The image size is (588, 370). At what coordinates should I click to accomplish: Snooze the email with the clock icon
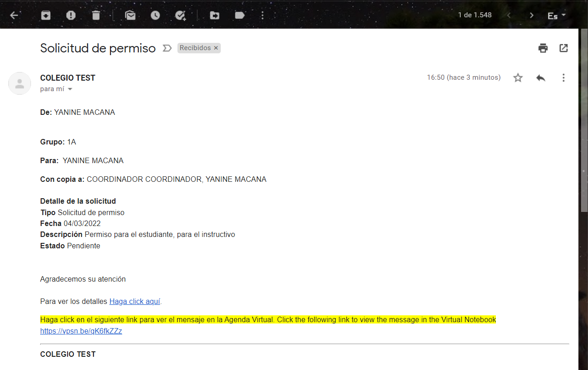[x=156, y=15]
